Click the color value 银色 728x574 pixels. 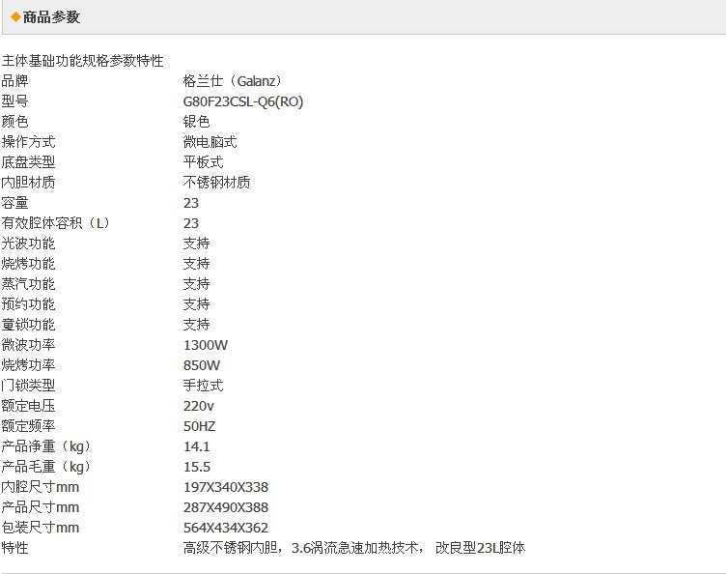coord(196,122)
